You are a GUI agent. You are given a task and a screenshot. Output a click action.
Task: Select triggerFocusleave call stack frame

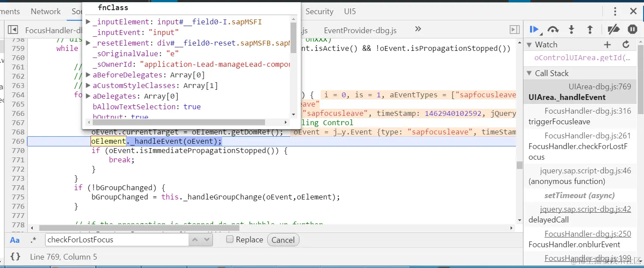[x=580, y=116]
